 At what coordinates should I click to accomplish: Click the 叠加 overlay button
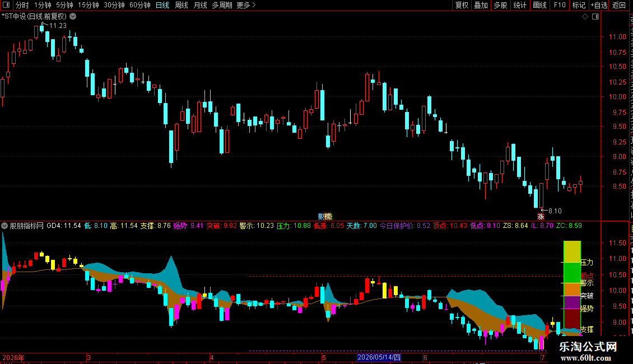click(481, 5)
